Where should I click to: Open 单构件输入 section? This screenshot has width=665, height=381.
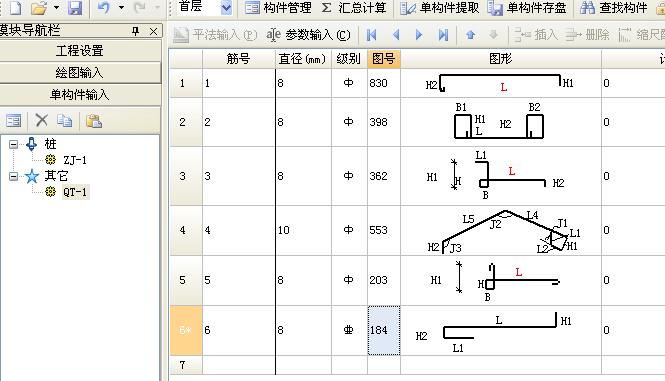click(x=80, y=94)
